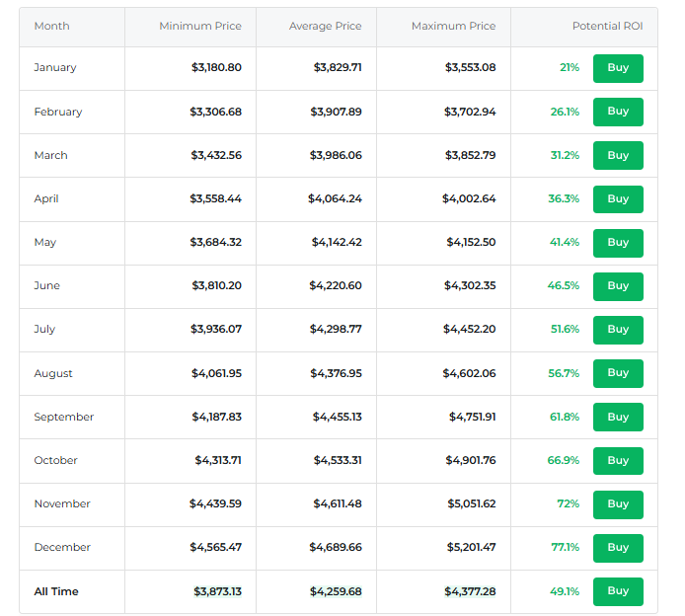This screenshot has height=616, width=685.
Task: Click the May row's Buy button
Action: point(618,242)
